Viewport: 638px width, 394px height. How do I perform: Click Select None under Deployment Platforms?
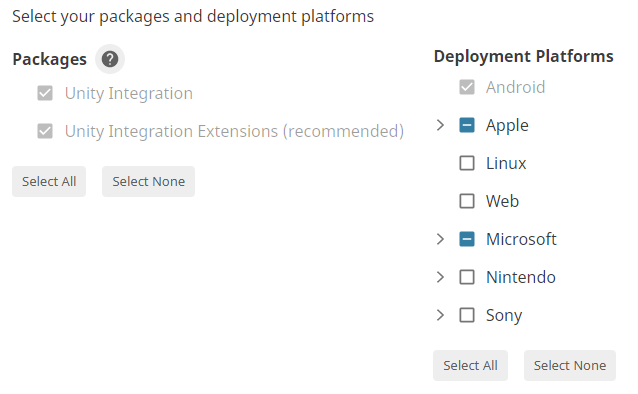tap(570, 366)
